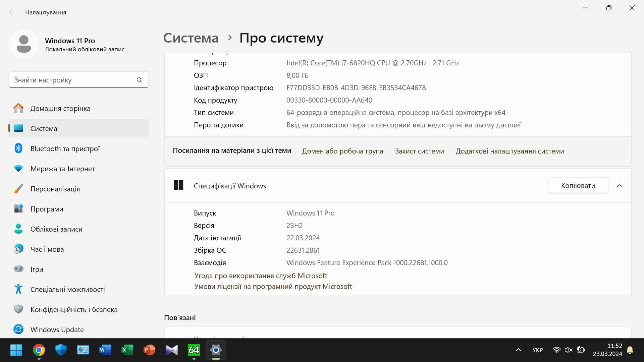Open Додаткові налаштування системи link
Image resolution: width=644 pixels, height=362 pixels.
(509, 151)
